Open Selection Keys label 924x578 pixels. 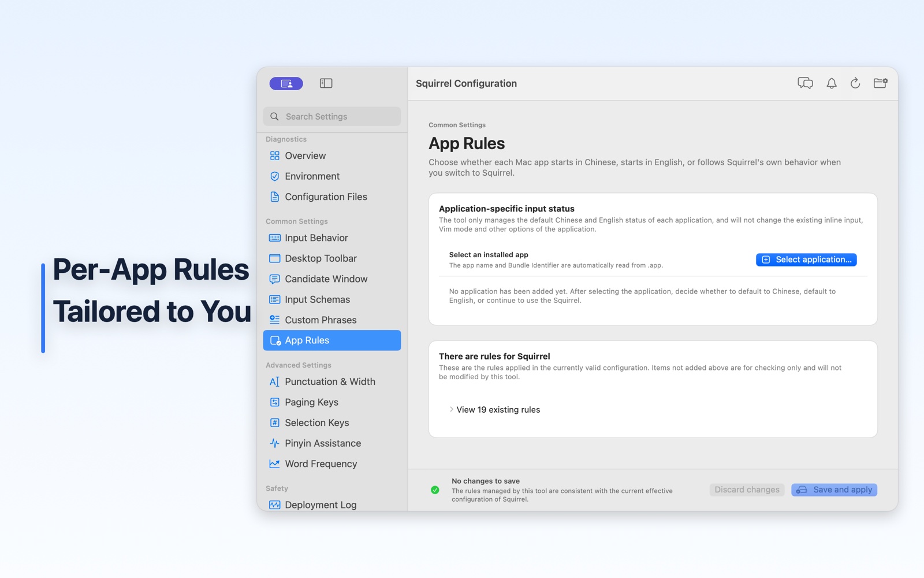coord(316,423)
